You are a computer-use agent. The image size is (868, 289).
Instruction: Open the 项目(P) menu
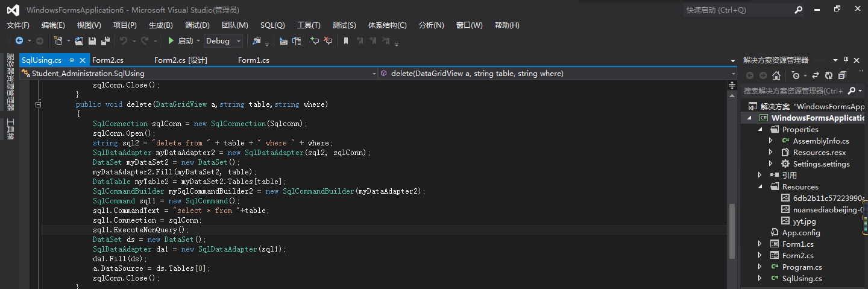(x=125, y=25)
